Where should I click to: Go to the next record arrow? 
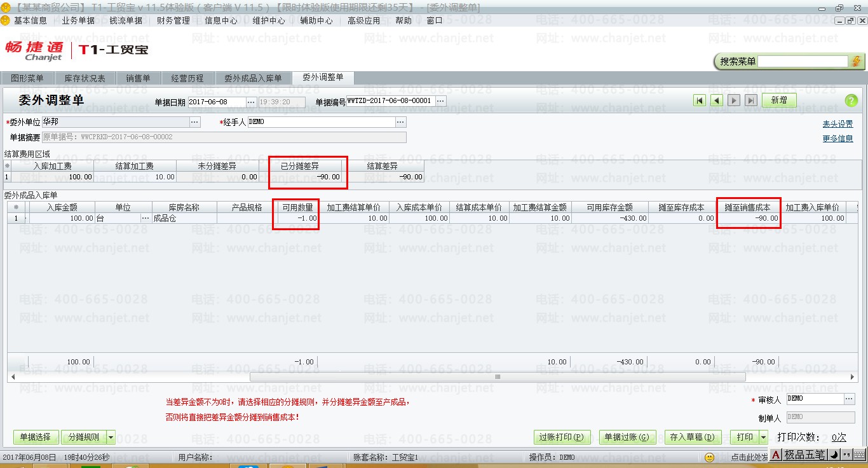pos(734,100)
